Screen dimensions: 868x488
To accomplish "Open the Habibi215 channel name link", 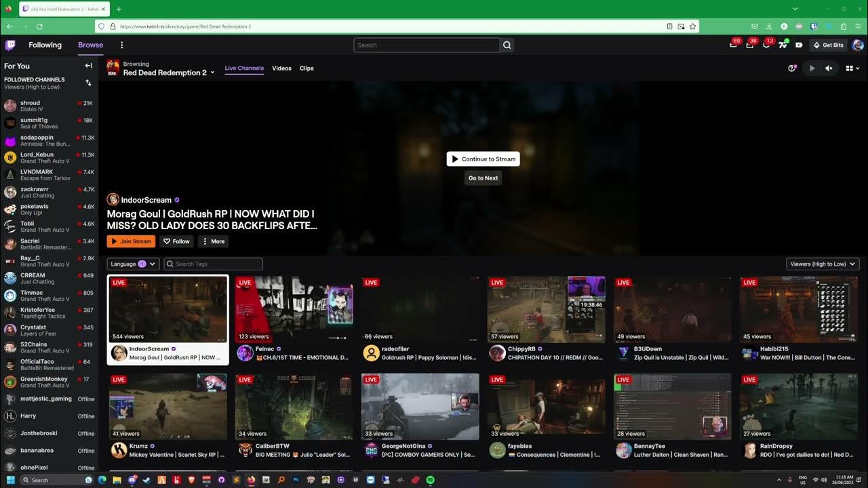I will coord(774,348).
